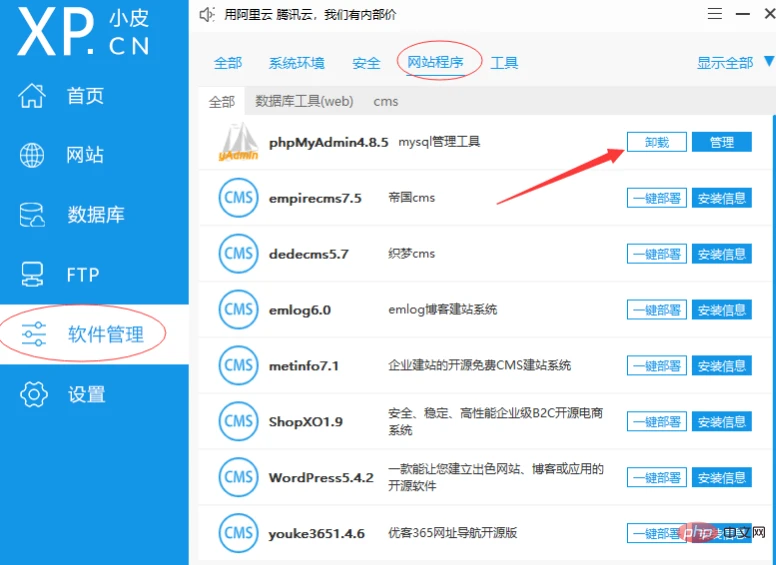The image size is (776, 565).
Task: Select the 网站程序 tab
Action: (x=435, y=62)
